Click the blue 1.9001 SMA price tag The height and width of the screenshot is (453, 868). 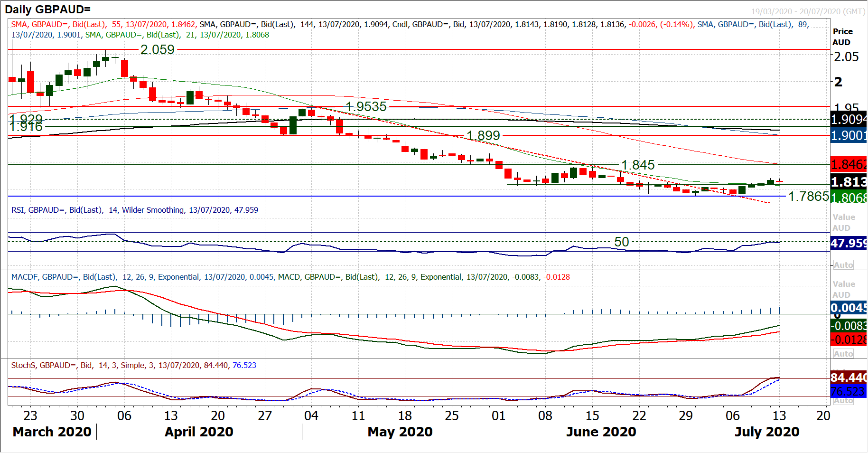pyautogui.click(x=849, y=136)
